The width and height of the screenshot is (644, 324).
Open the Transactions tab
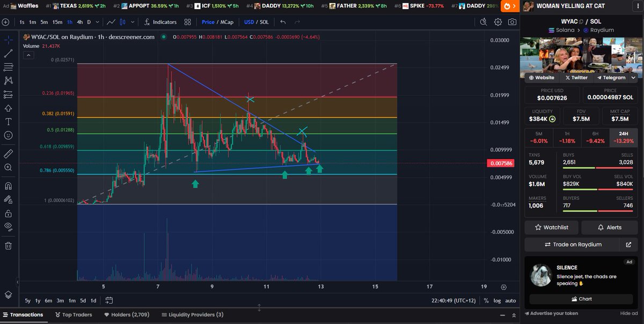coord(23,315)
